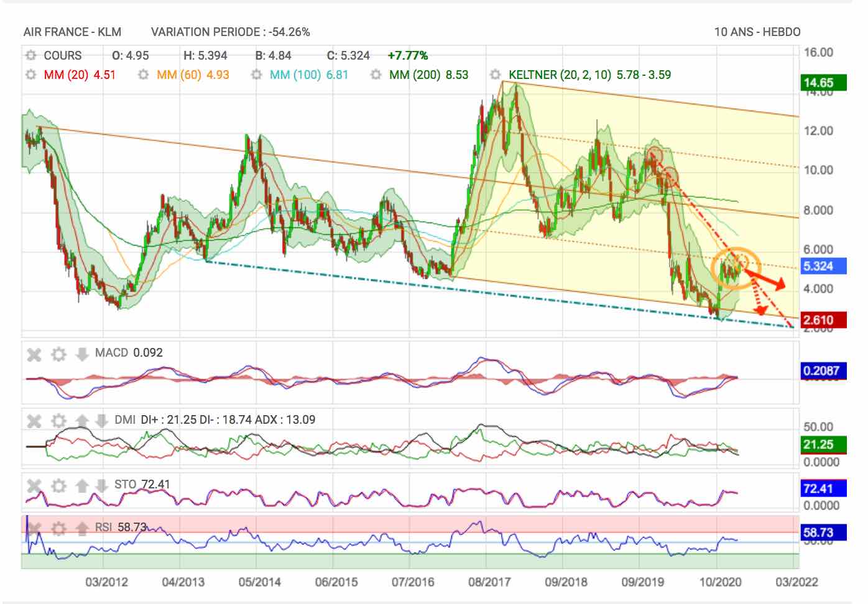The width and height of the screenshot is (868, 604).
Task: Move DMI panel down with arrow
Action: click(x=101, y=421)
